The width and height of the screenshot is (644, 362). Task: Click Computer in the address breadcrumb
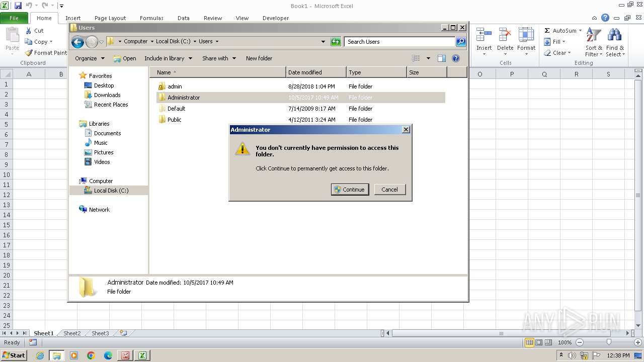(136, 42)
